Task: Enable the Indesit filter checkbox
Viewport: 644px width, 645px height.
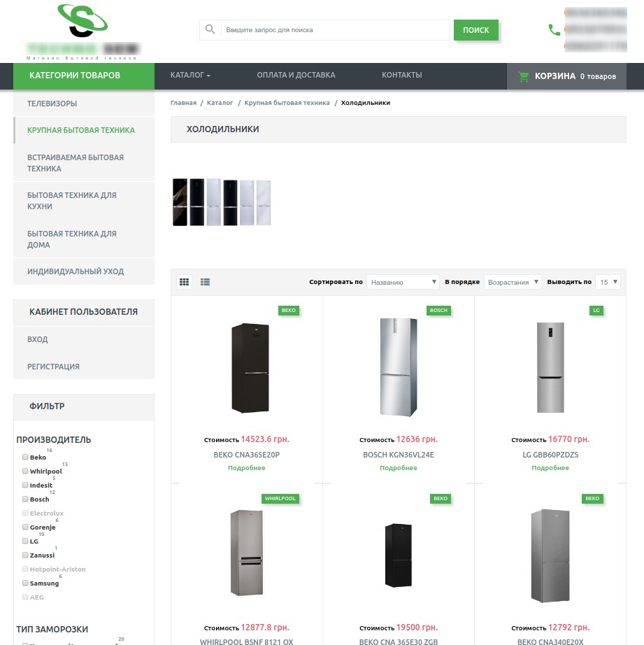Action: [x=25, y=485]
